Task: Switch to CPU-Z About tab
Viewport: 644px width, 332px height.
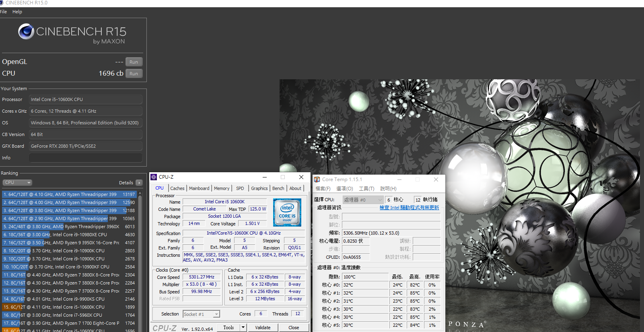Action: pos(295,188)
